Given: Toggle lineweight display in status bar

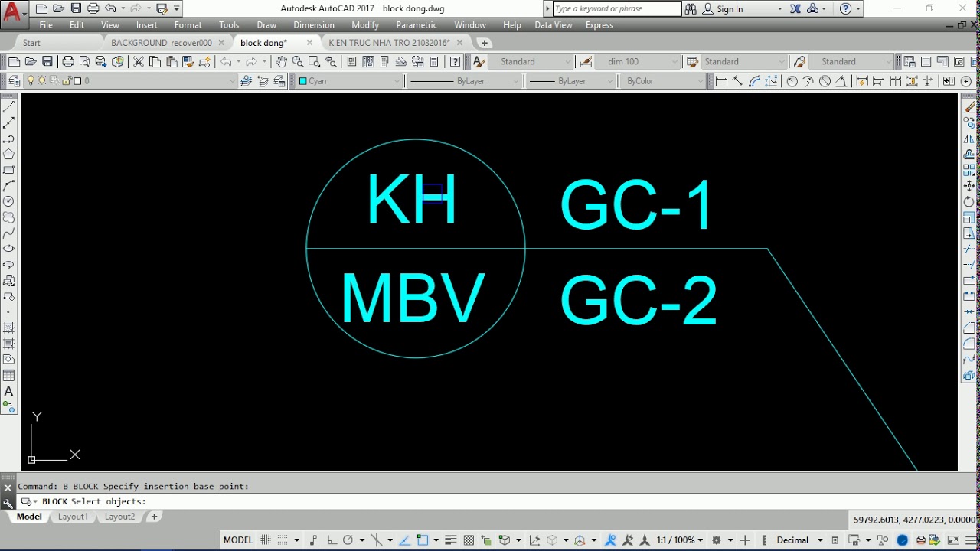Looking at the screenshot, I should (451, 540).
